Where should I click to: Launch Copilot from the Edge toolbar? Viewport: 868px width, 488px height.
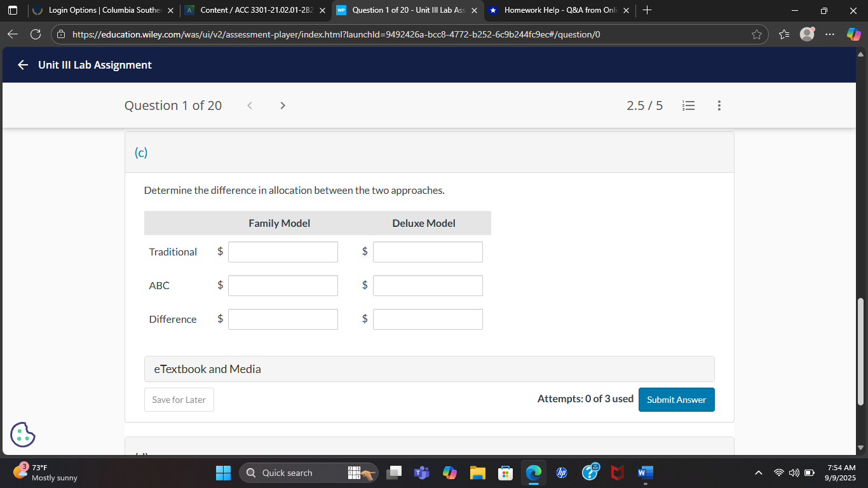[853, 34]
